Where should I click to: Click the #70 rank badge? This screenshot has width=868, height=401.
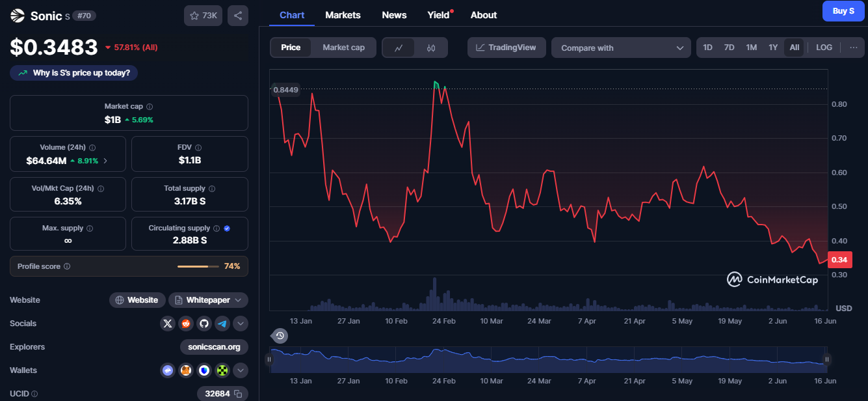pyautogui.click(x=85, y=16)
